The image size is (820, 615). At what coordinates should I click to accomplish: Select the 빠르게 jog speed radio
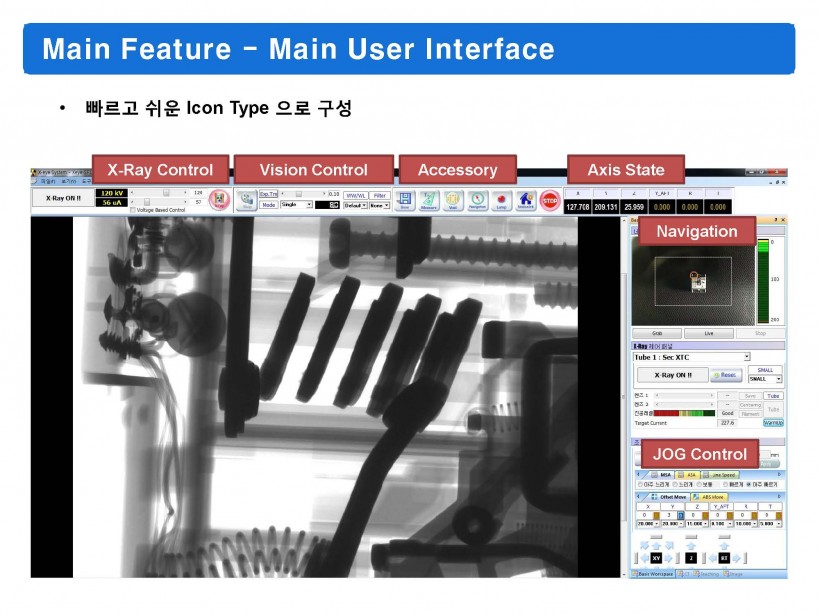click(x=725, y=485)
